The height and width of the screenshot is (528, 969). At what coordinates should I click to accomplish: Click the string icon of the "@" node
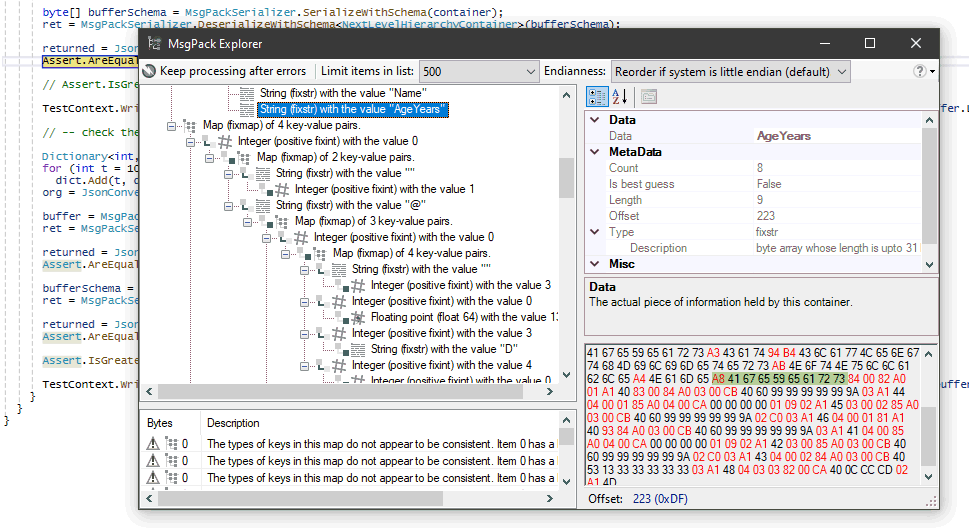pos(263,205)
